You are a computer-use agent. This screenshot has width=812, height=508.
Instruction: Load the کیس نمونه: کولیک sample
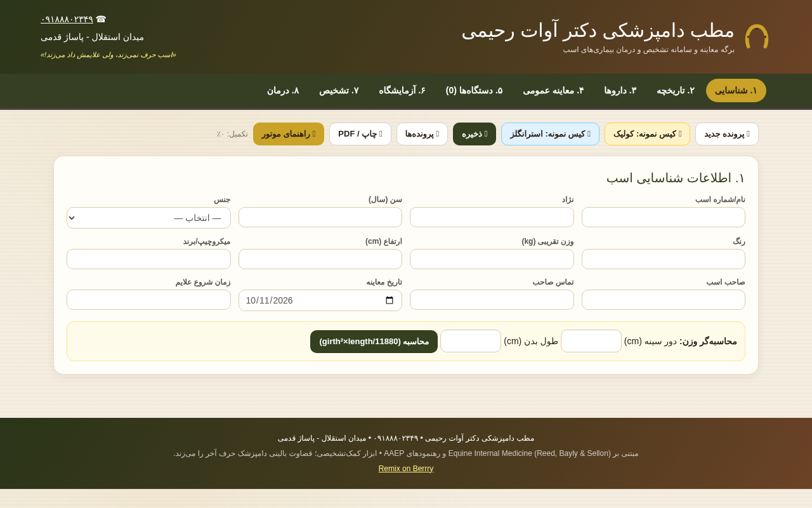[647, 134]
